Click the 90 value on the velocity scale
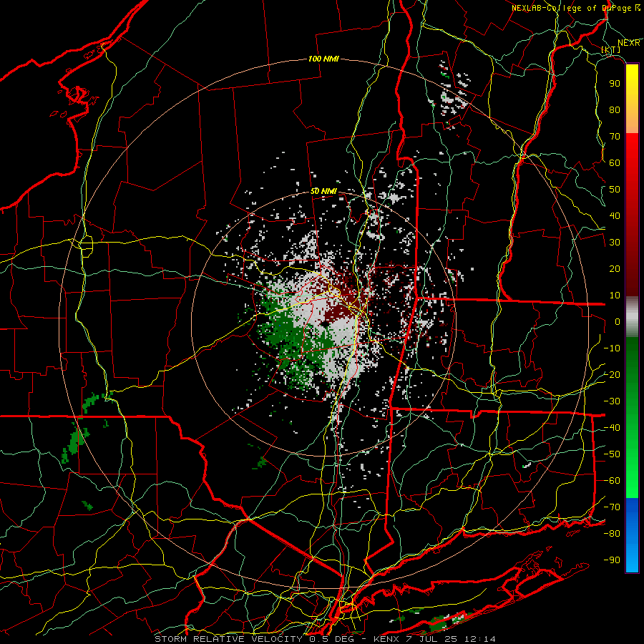Screen dimensions: 644x644 coord(615,84)
